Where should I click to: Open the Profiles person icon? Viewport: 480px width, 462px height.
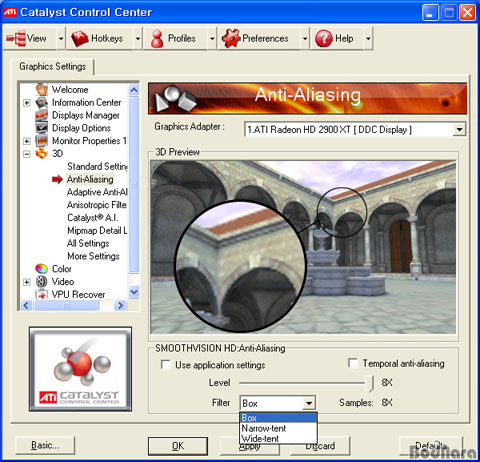(157, 39)
